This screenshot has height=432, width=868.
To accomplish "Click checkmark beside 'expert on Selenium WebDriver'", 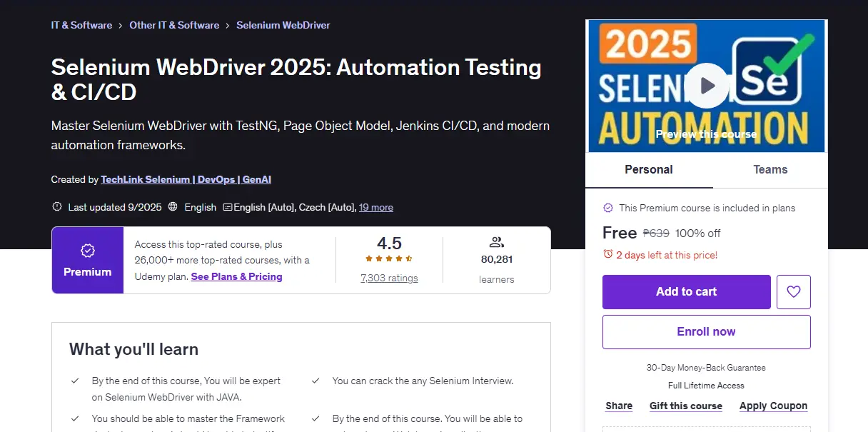I will 75,381.
